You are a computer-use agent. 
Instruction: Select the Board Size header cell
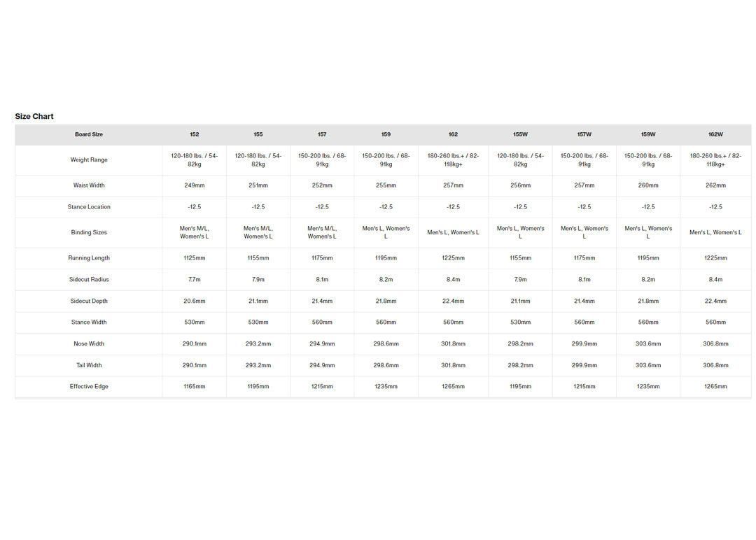[89, 134]
